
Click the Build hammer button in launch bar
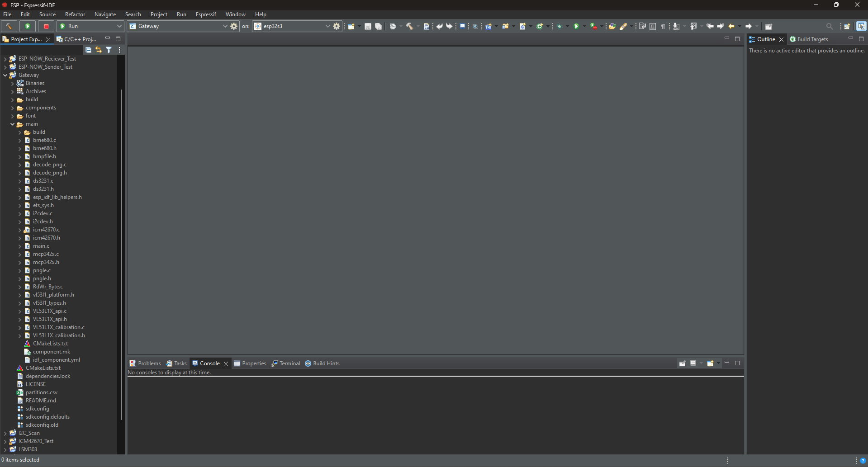click(9, 26)
